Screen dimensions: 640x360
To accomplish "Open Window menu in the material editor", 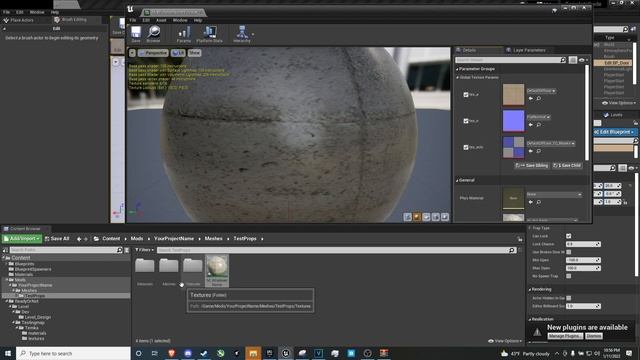I will click(180, 20).
